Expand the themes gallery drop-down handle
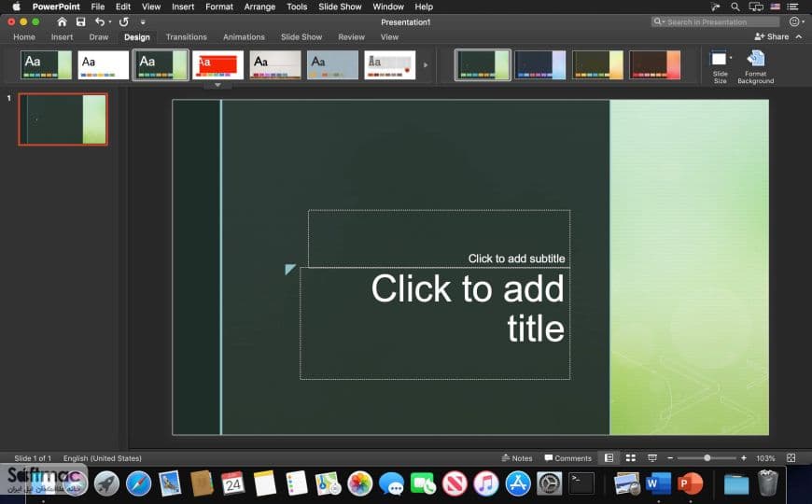The image size is (812, 504). coord(217,84)
